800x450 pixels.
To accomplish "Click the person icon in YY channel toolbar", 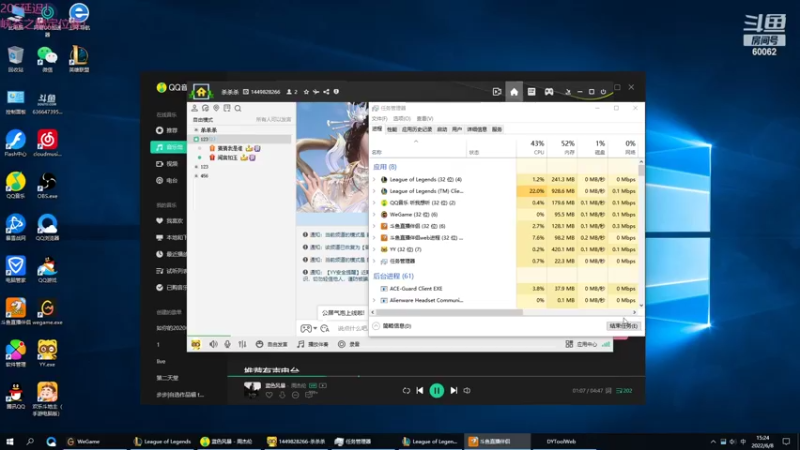I will 194,108.
